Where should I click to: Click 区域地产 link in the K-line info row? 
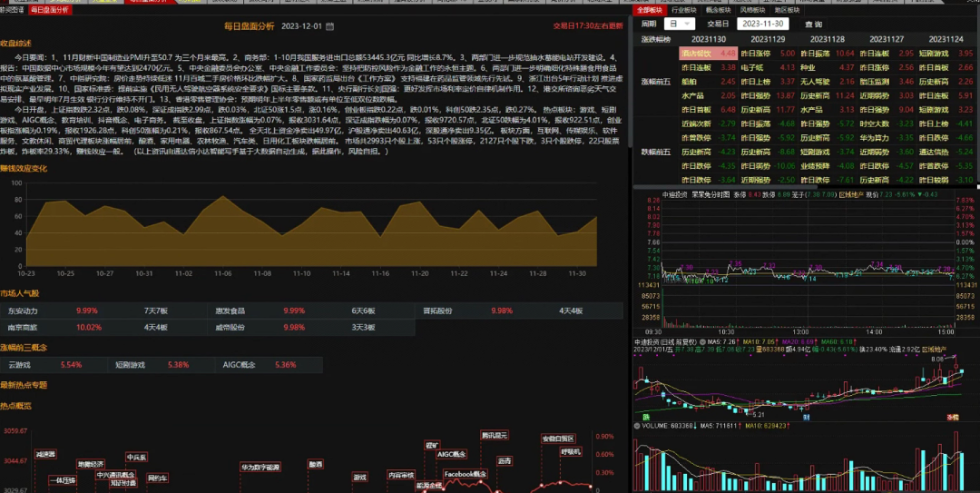[x=935, y=350]
